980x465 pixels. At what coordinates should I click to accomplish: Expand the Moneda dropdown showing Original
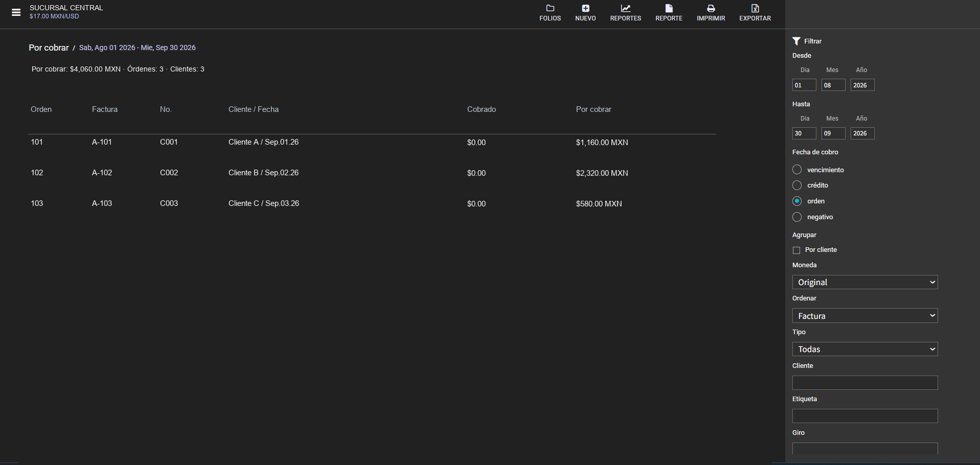pyautogui.click(x=865, y=282)
